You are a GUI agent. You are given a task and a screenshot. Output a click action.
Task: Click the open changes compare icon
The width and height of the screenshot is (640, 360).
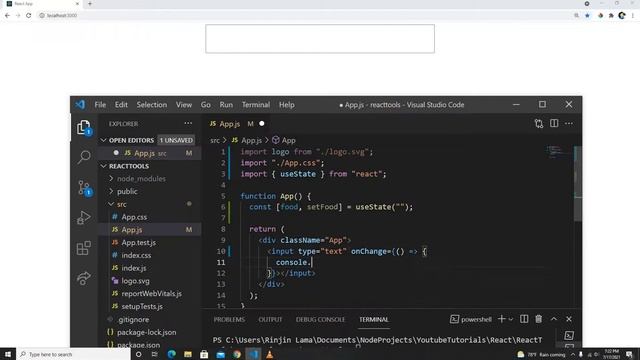539,124
